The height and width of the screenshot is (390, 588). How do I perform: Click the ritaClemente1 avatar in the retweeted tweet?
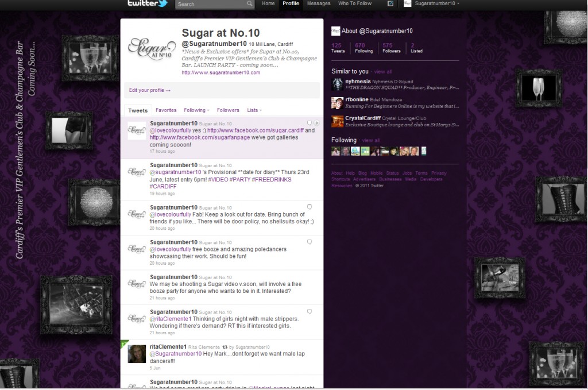tap(137, 354)
